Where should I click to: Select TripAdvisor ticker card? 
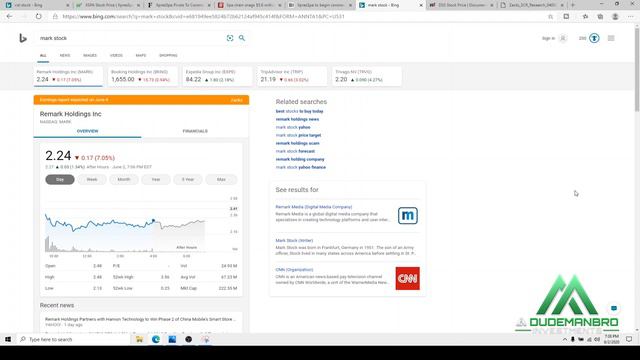pos(292,76)
